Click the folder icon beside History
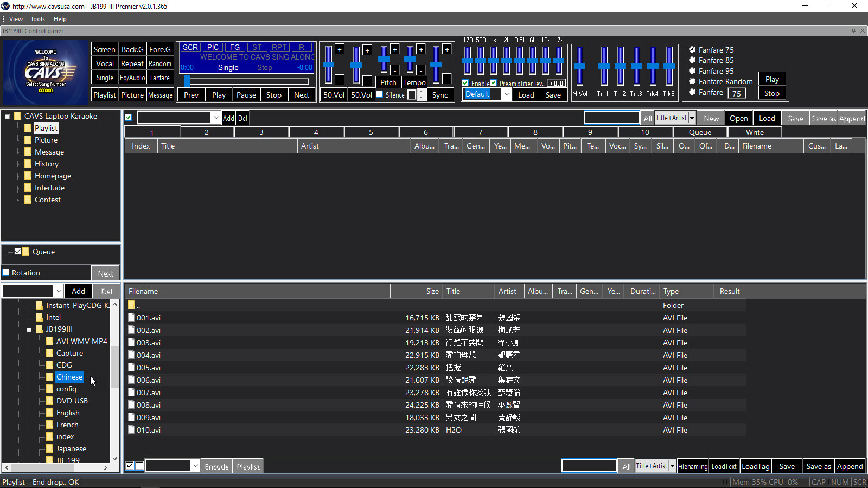868x488 pixels. [x=28, y=164]
